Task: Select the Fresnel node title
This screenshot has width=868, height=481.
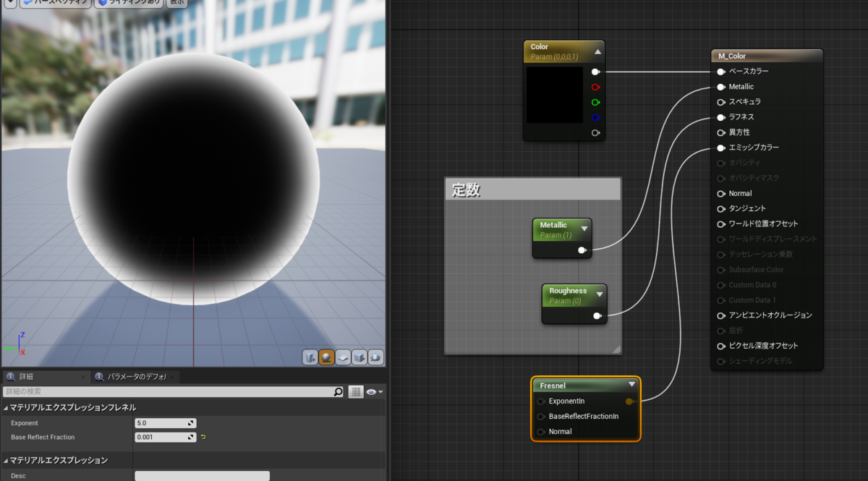Action: click(x=552, y=385)
